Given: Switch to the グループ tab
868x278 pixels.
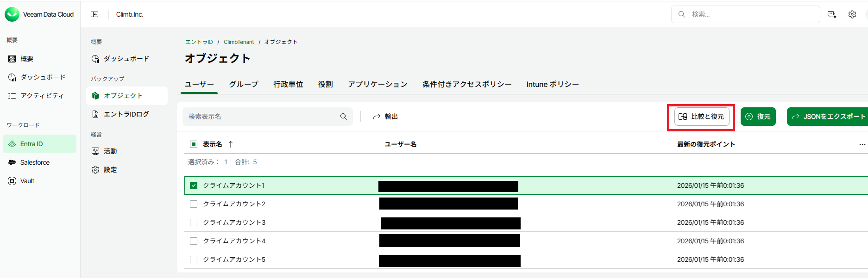Looking at the screenshot, I should (243, 84).
